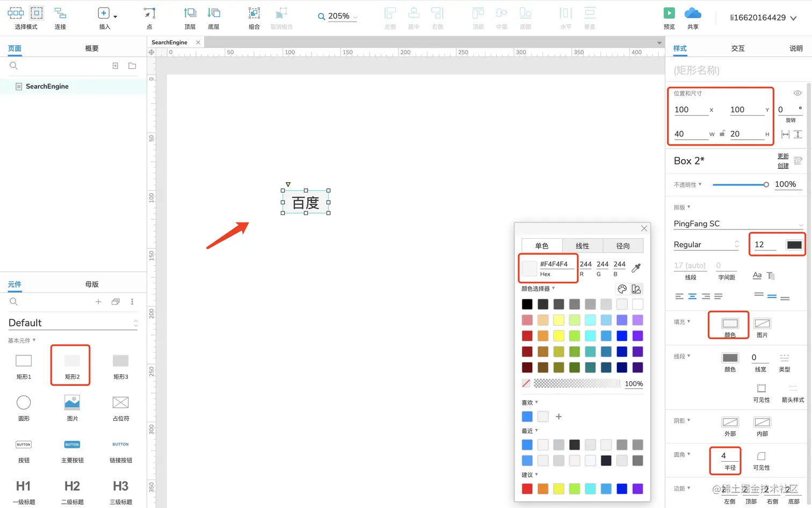The image size is (812, 508).
Task: Toggle the aspect ratio lock between W and H
Action: click(722, 133)
